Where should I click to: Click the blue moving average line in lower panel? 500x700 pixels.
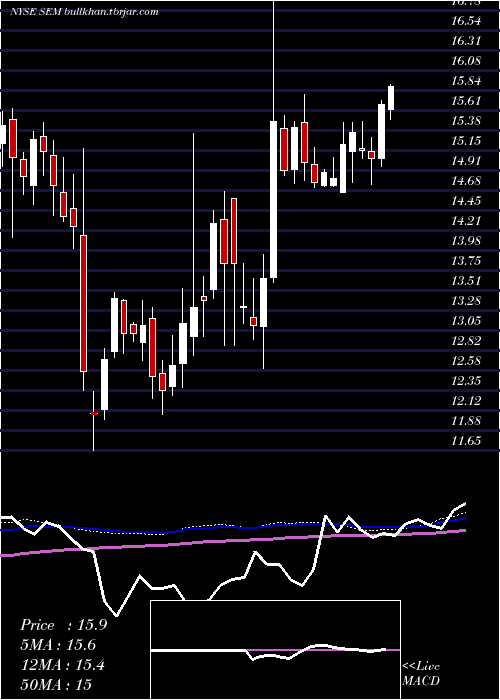click(x=233, y=528)
